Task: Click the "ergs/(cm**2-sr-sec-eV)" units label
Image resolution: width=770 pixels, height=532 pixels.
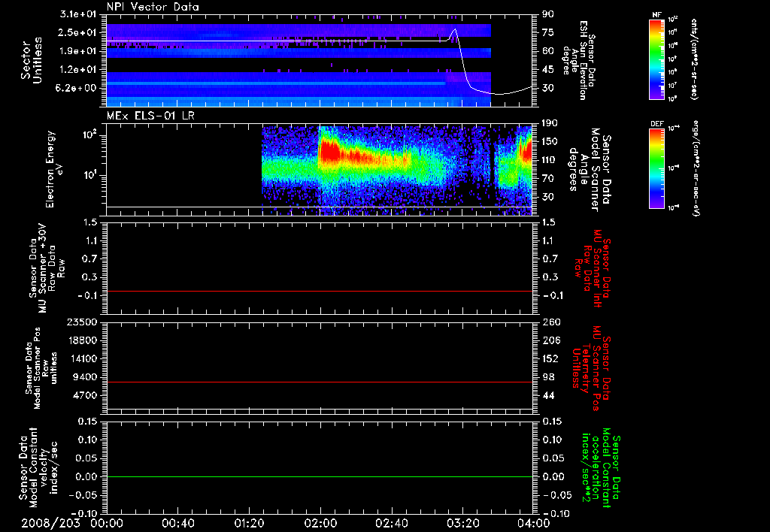Action: (x=695, y=168)
